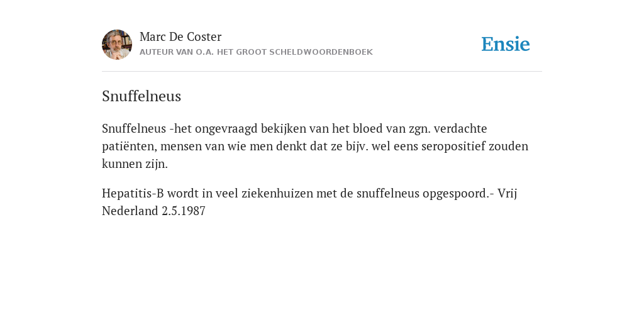Click the Snuffelneus heading
644x322 pixels.
click(142, 96)
